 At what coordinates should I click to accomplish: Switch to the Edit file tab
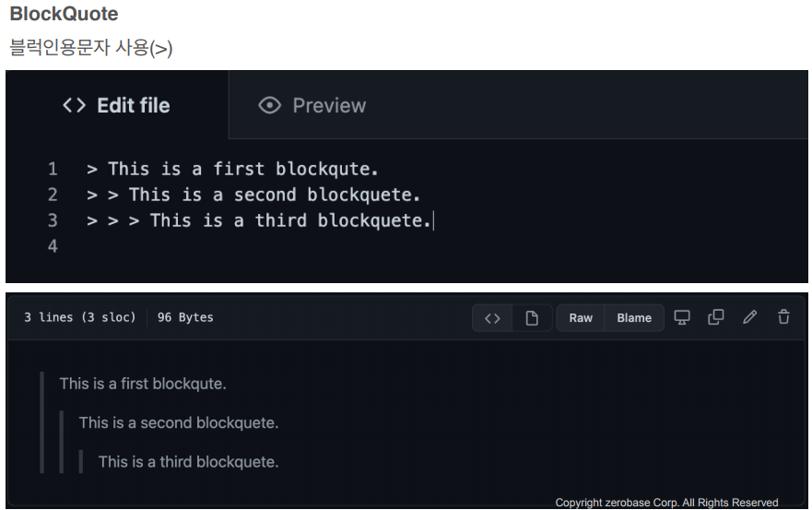click(117, 105)
